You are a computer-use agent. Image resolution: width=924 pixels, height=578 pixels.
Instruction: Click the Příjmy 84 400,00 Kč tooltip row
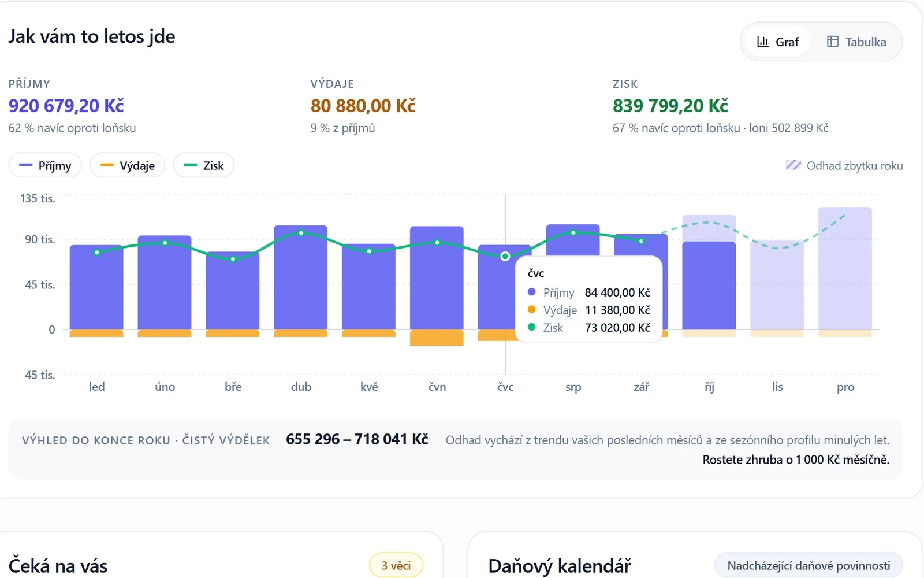tap(589, 292)
